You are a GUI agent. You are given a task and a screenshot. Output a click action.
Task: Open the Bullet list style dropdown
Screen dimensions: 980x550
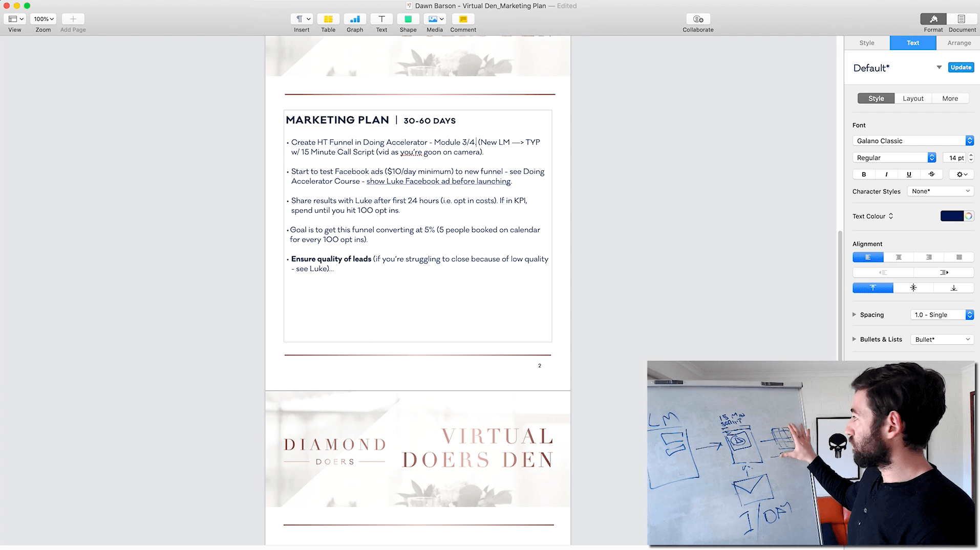(x=942, y=339)
